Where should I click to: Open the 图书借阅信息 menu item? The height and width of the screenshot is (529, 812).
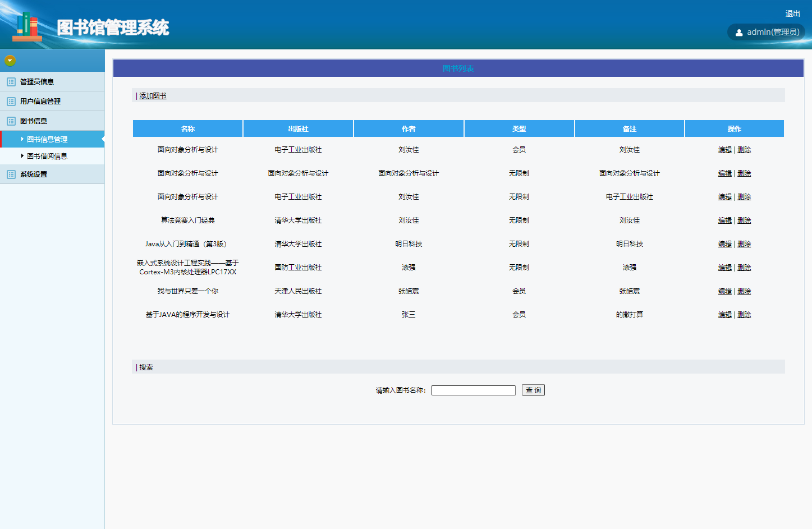(x=45, y=156)
